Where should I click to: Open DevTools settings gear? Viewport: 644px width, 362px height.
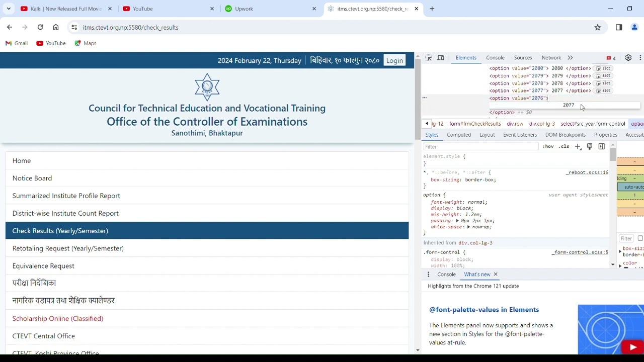[x=628, y=58]
